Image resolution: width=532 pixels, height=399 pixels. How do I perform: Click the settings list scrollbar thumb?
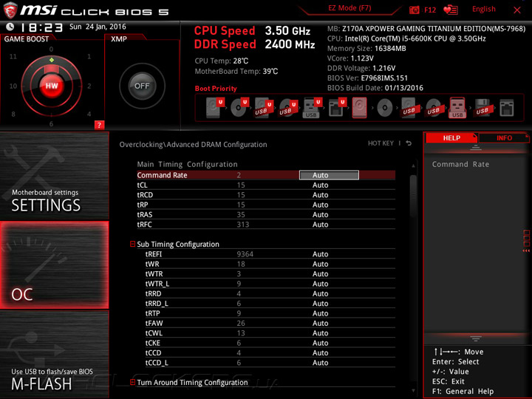click(413, 197)
